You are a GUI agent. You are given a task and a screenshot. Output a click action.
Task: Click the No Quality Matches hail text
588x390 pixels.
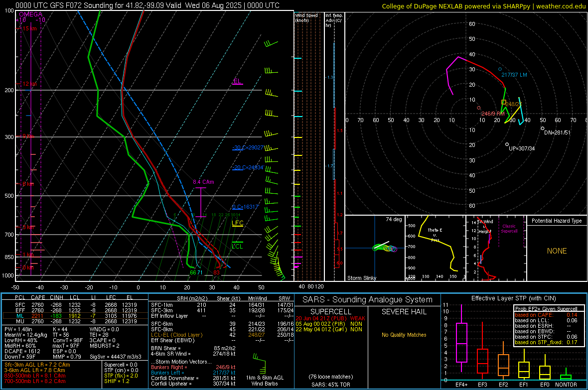[x=404, y=335]
